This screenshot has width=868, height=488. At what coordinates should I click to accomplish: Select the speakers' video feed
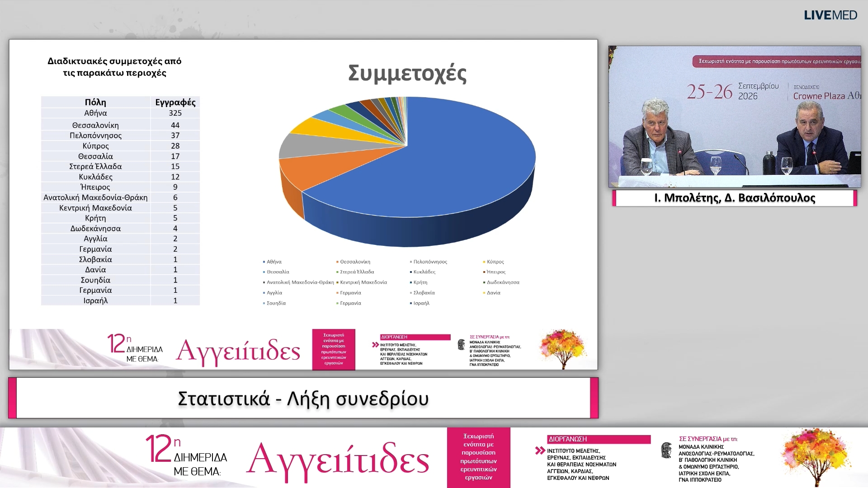(x=735, y=117)
